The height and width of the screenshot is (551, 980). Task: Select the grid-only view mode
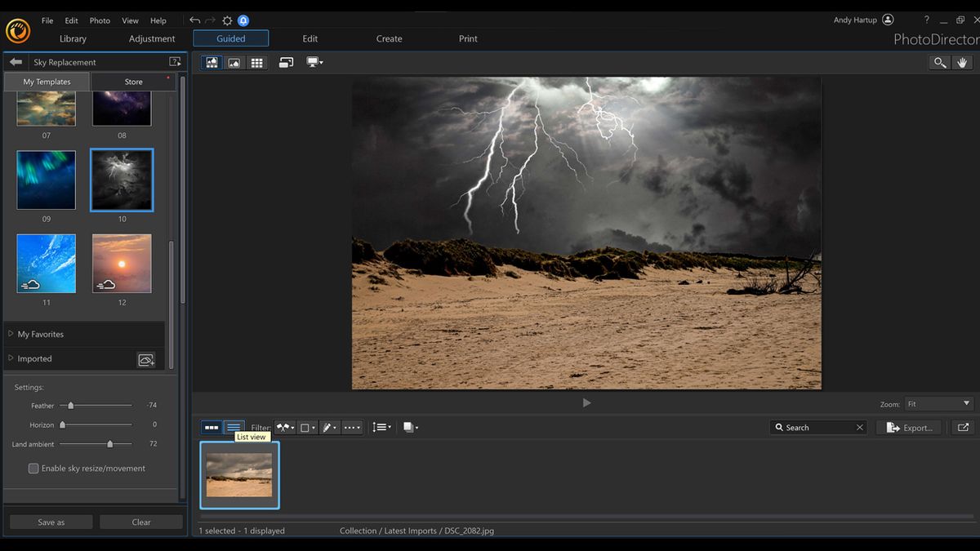tap(257, 62)
